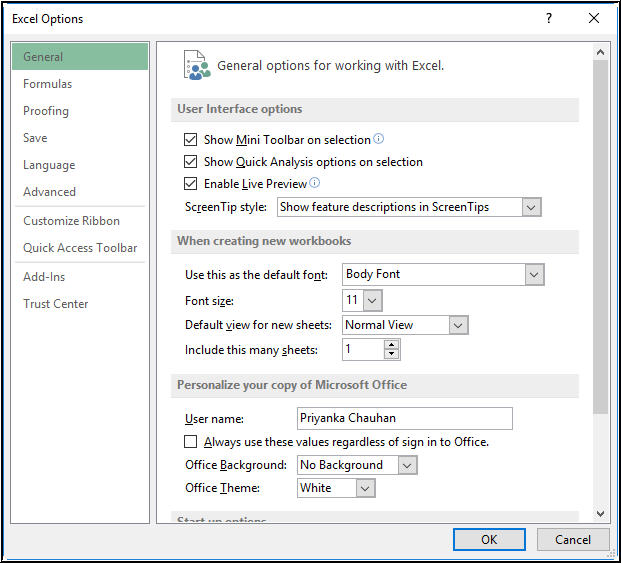This screenshot has height=563, width=621.
Task: Check Always use these values checkbox
Action: coord(190,441)
